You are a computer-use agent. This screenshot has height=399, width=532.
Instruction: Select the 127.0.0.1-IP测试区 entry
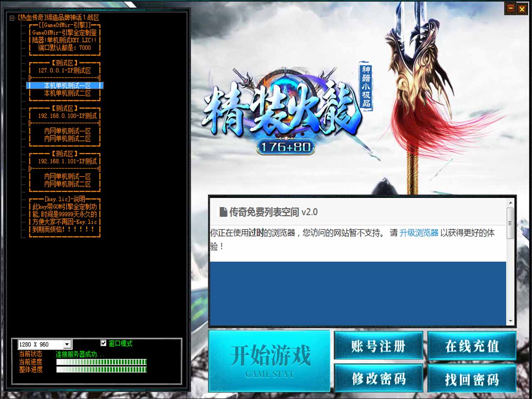64,71
